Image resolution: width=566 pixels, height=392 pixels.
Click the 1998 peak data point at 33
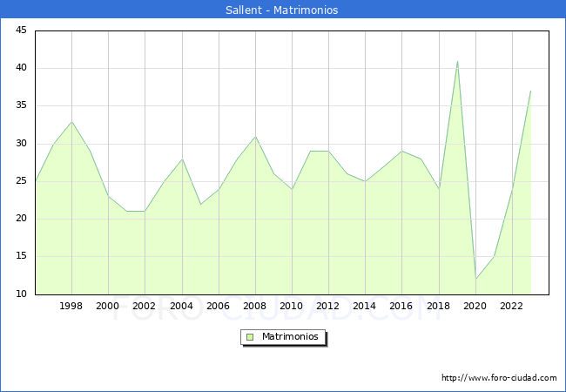[71, 122]
